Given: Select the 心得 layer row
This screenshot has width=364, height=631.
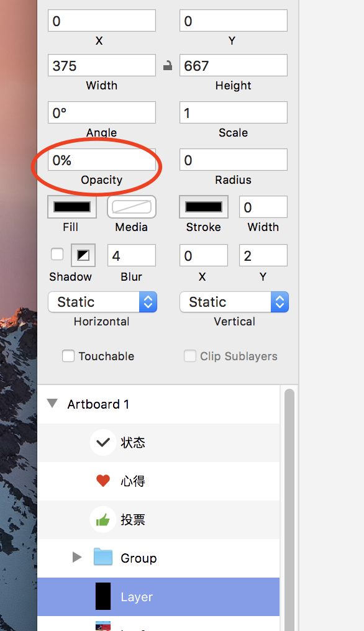Looking at the screenshot, I should click(158, 481).
